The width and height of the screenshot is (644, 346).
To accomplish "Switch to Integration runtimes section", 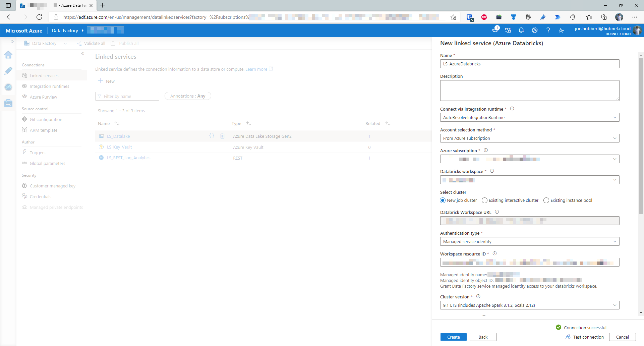I will (49, 86).
